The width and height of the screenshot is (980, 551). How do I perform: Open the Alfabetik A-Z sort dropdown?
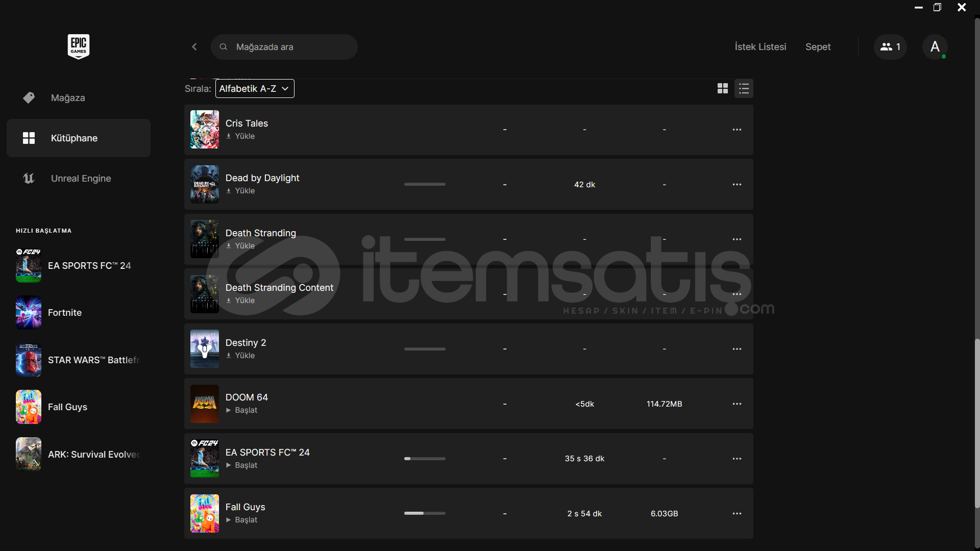[x=255, y=89]
